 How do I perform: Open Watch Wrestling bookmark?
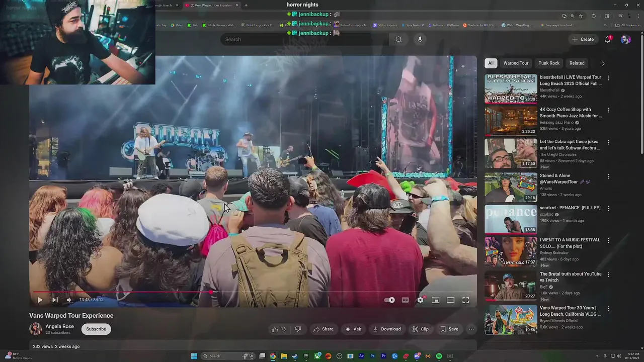[517, 25]
